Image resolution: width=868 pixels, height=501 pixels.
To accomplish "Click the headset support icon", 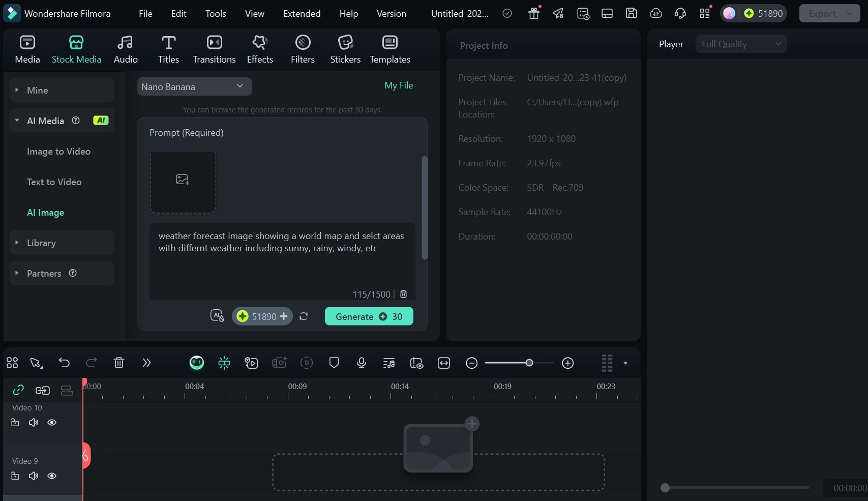I will tap(680, 13).
